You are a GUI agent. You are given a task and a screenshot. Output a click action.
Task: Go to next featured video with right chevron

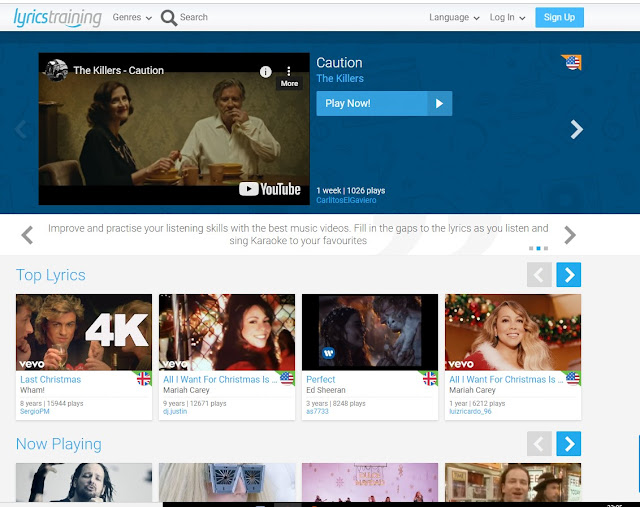[576, 129]
